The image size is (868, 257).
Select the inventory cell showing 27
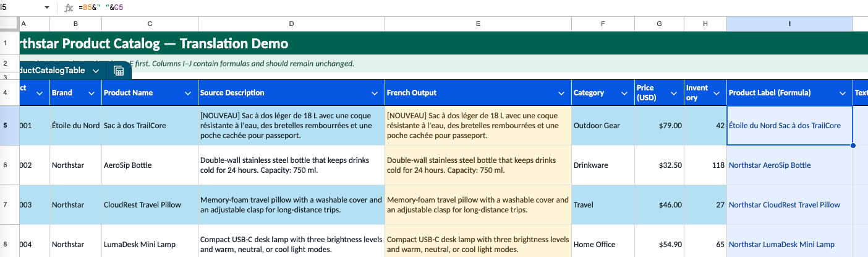(x=705, y=205)
